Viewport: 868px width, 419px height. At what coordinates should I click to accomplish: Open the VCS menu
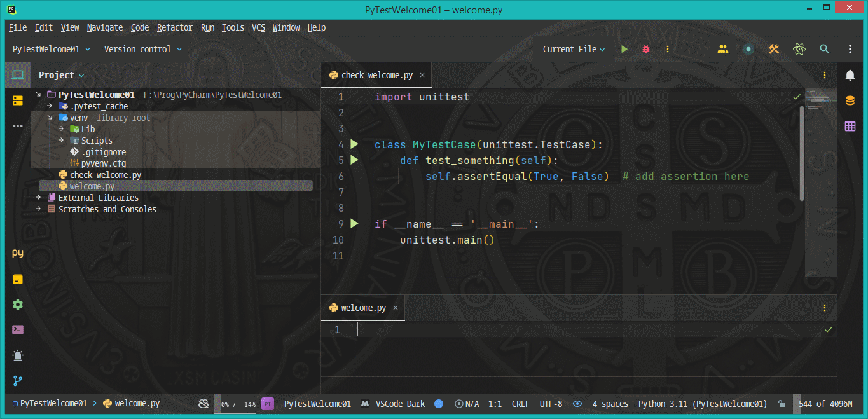(259, 27)
